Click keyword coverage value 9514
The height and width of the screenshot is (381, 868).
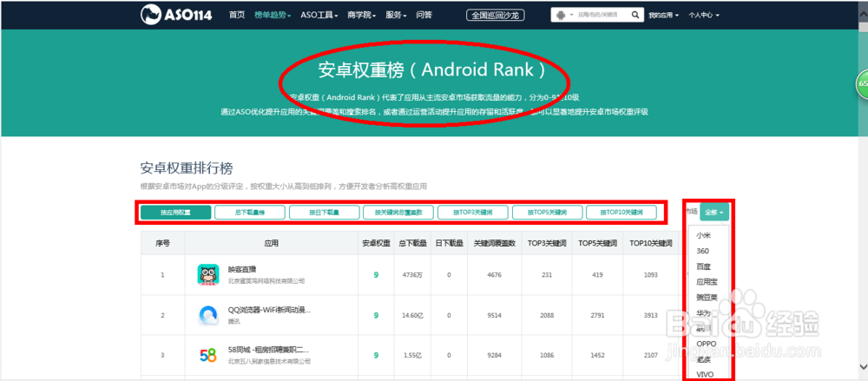click(495, 315)
